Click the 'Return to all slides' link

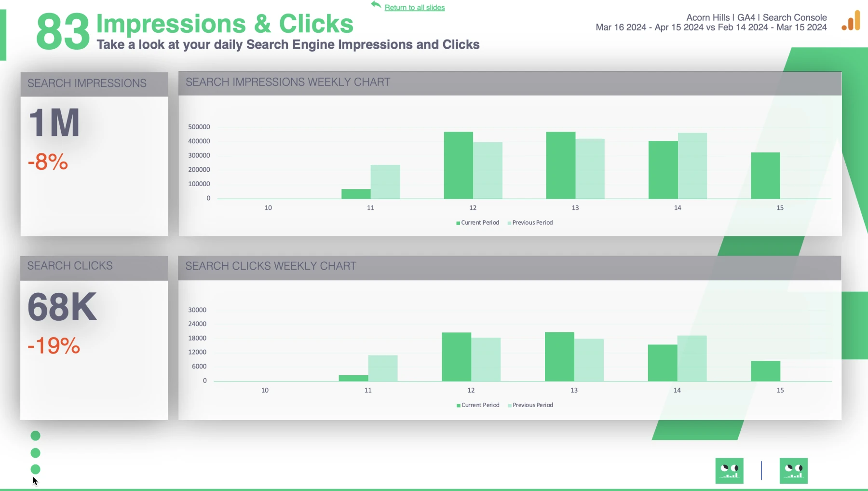(x=415, y=8)
